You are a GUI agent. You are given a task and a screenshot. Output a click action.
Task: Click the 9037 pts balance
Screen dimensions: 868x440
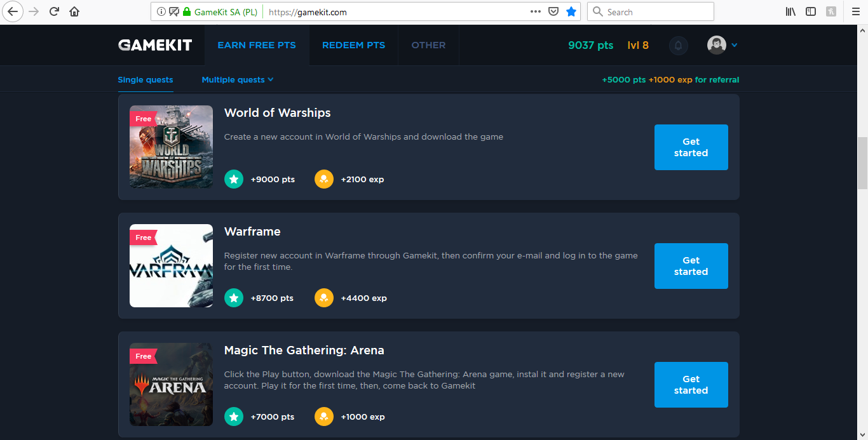coord(591,45)
